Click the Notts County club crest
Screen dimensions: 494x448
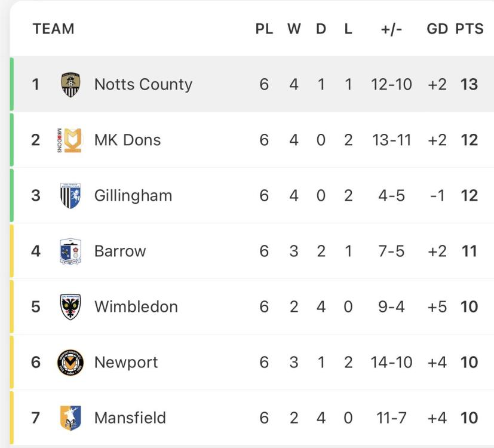point(70,84)
